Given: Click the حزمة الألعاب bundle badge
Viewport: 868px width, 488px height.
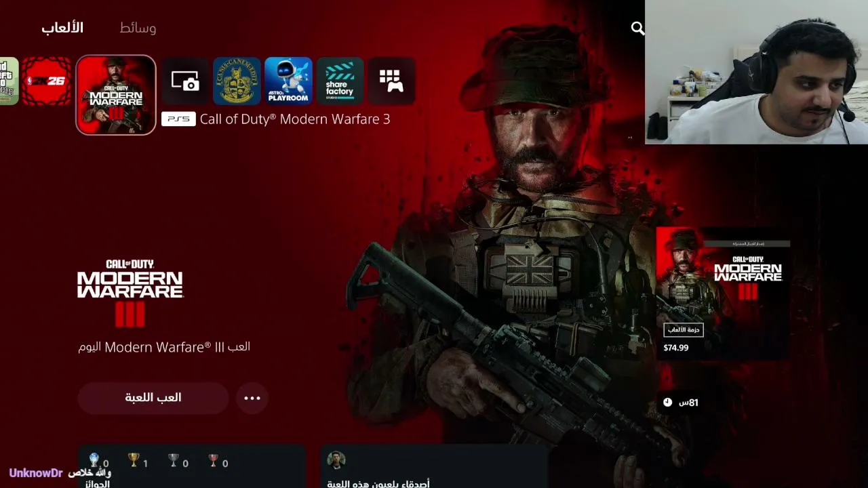Looking at the screenshot, I should 684,330.
